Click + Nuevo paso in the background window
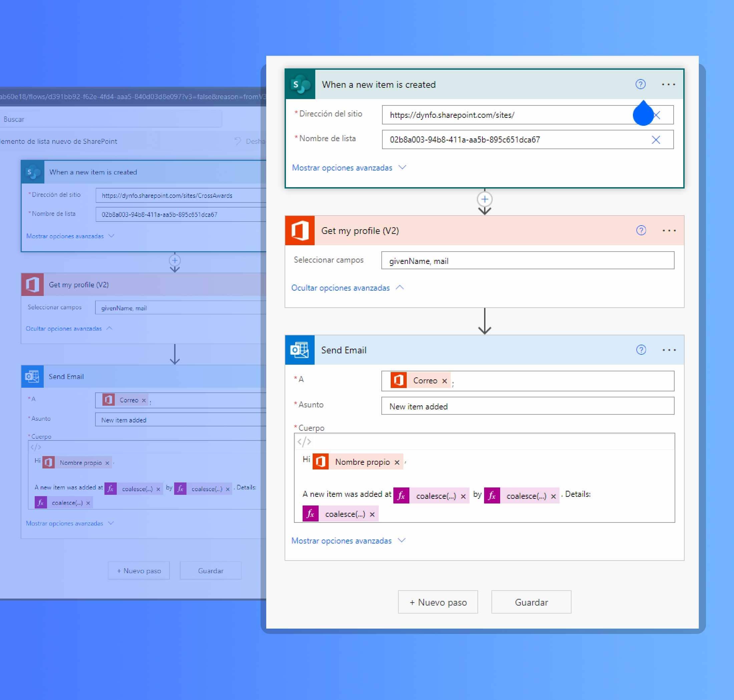734x700 pixels. click(139, 571)
